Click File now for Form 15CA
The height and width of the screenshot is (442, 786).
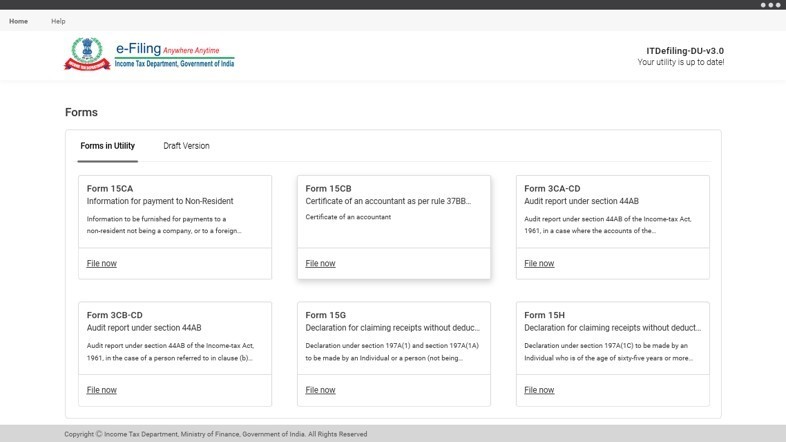[101, 264]
